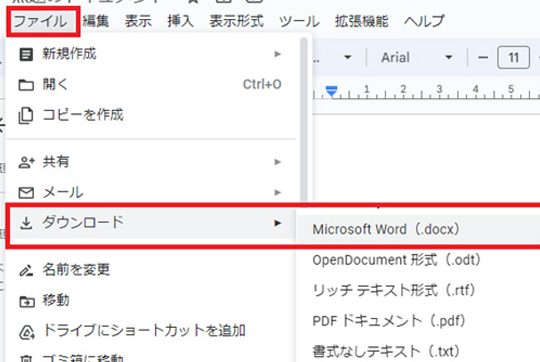The height and width of the screenshot is (362, 540).
Task: Expand the 共有 submenu arrow
Action: (x=278, y=162)
